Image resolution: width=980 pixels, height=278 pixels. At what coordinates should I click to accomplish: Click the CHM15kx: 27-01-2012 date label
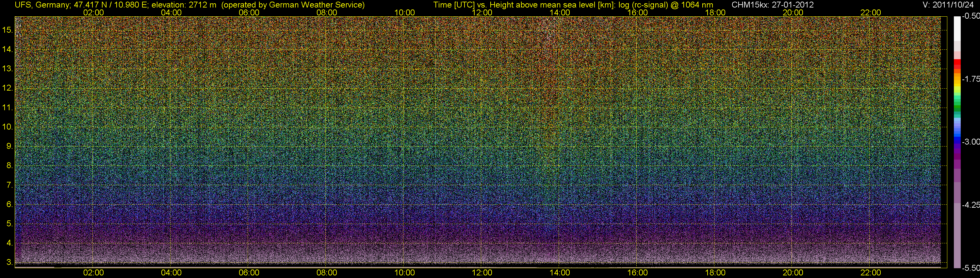tap(773, 5)
